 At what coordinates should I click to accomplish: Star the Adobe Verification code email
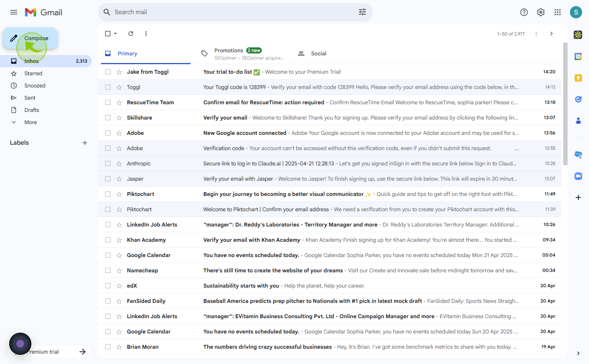tap(119, 148)
